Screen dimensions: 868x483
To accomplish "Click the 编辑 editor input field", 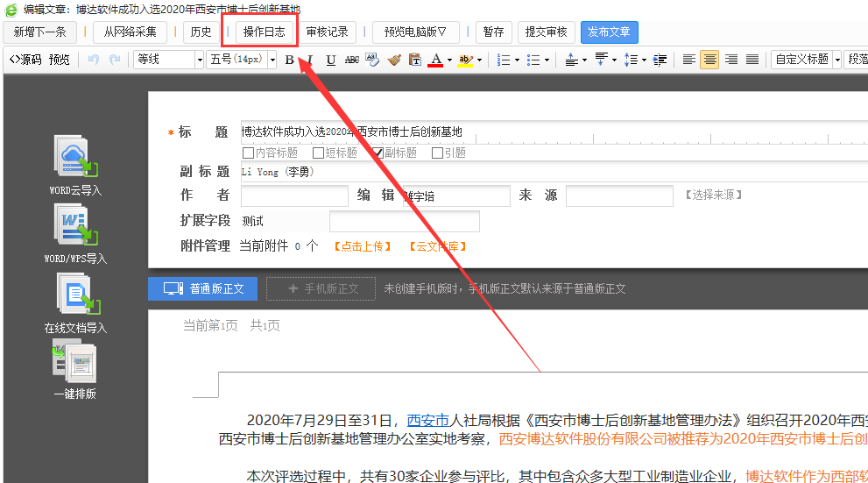I will click(456, 195).
